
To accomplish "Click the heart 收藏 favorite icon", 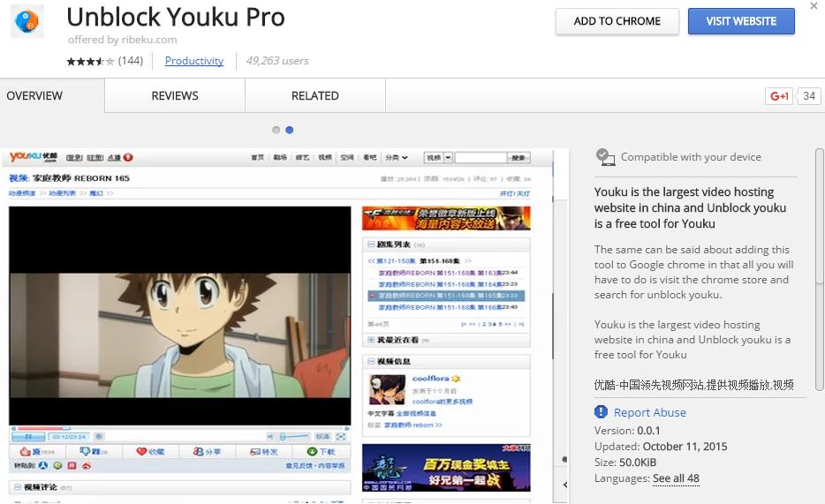I will (141, 451).
